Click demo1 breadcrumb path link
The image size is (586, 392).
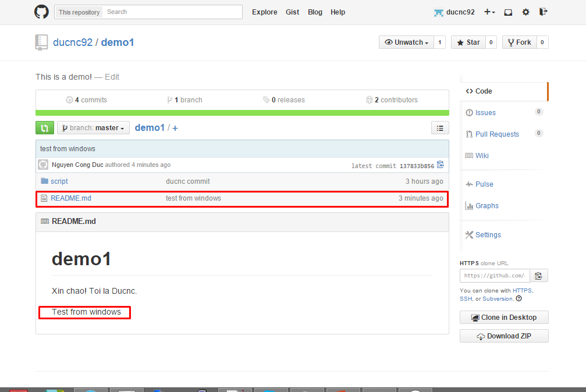pos(150,128)
